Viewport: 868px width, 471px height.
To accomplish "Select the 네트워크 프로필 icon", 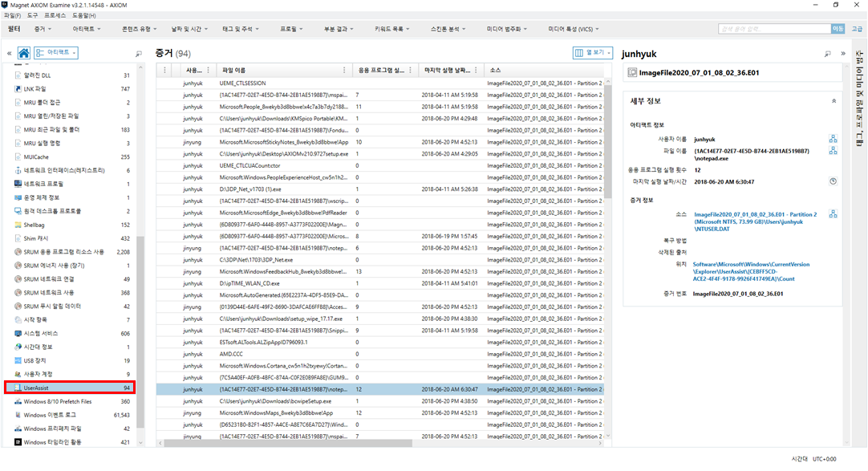I will [x=18, y=184].
